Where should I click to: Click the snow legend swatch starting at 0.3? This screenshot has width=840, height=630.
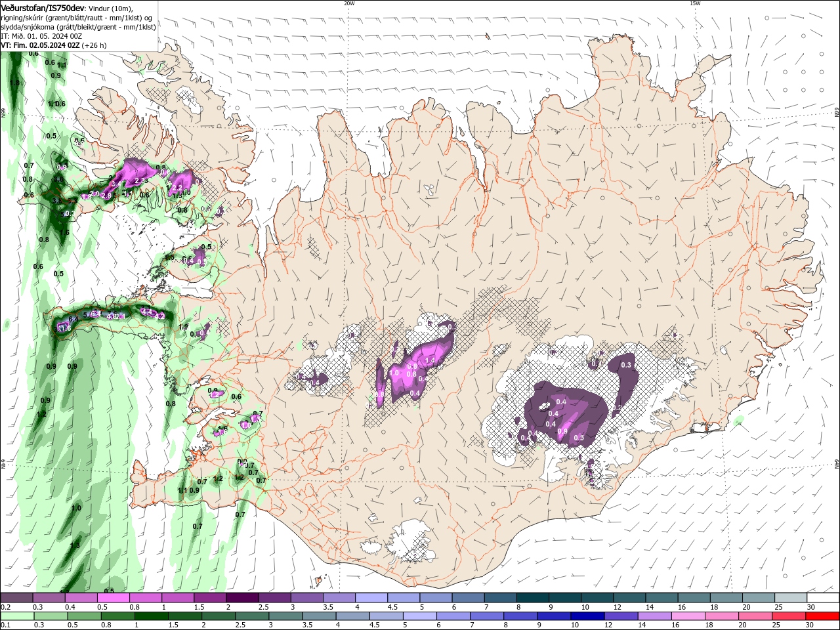click(49, 598)
